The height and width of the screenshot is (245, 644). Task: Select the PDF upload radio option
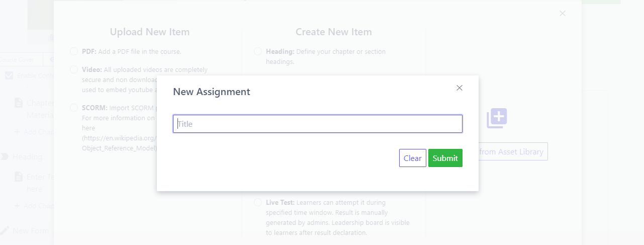click(x=74, y=51)
